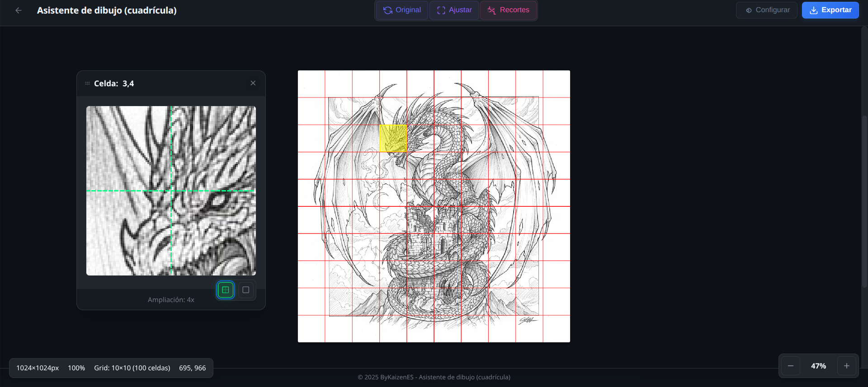Image resolution: width=868 pixels, height=387 pixels.
Task: Go back using the left arrow icon
Action: [18, 10]
